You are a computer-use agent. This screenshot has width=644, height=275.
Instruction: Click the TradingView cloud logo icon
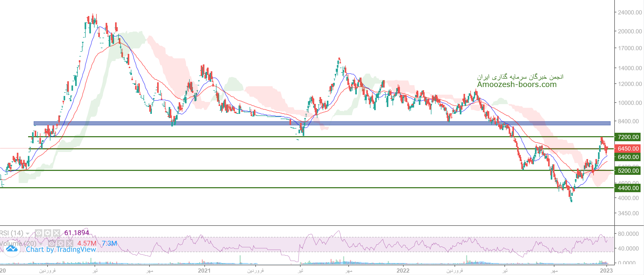[12, 248]
